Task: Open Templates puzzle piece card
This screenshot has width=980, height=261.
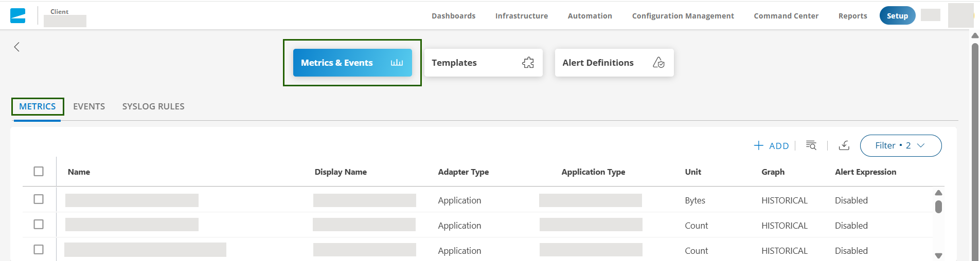Action: coord(483,63)
